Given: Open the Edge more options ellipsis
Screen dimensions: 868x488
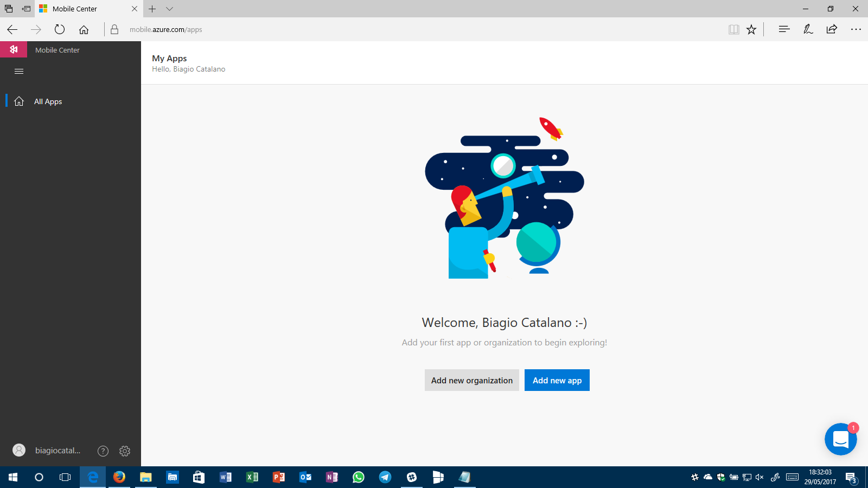Looking at the screenshot, I should pyautogui.click(x=856, y=29).
